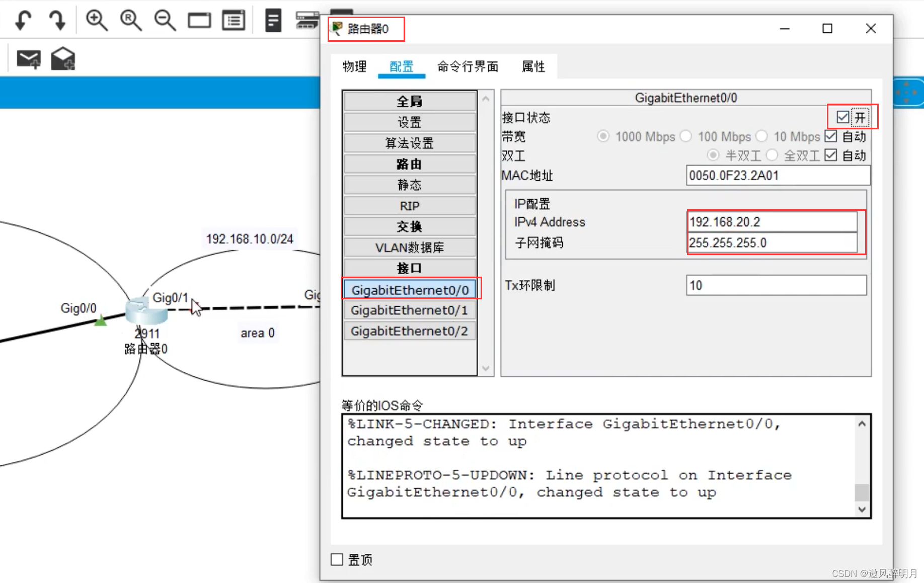
Task: Click the undo arrow in toolbar
Action: (23, 21)
